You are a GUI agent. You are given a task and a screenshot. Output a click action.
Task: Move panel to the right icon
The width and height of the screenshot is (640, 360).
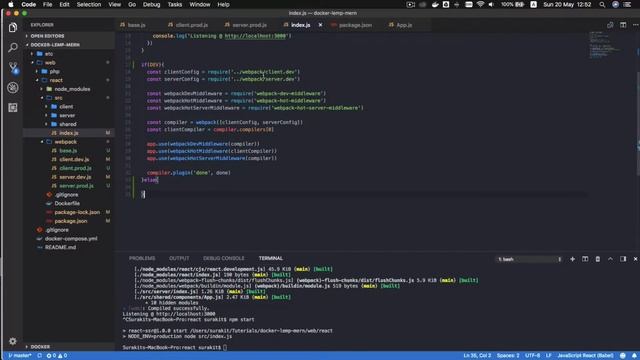tap(623, 259)
